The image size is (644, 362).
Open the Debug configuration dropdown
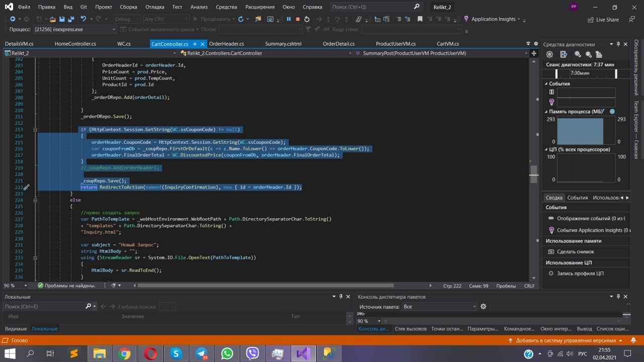point(126,19)
